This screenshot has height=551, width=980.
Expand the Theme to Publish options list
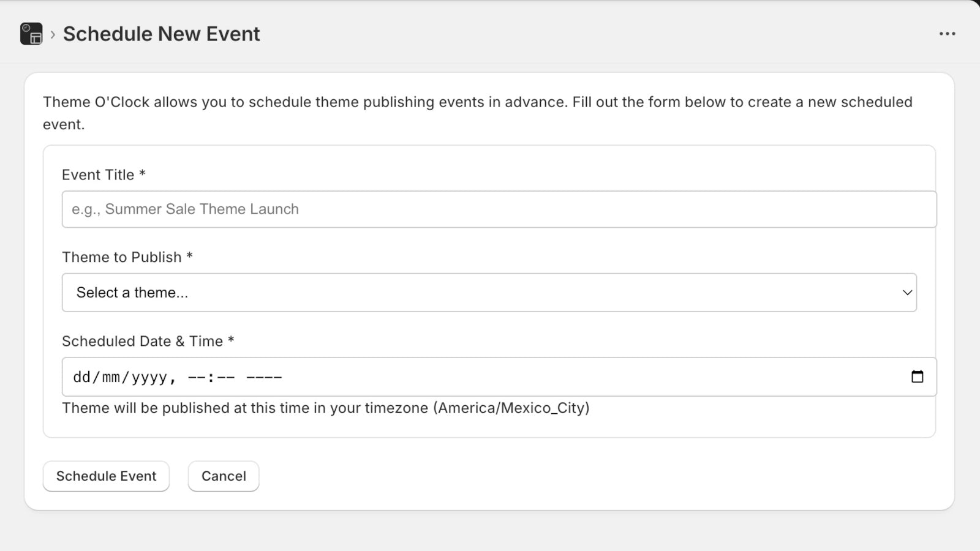coord(490,293)
